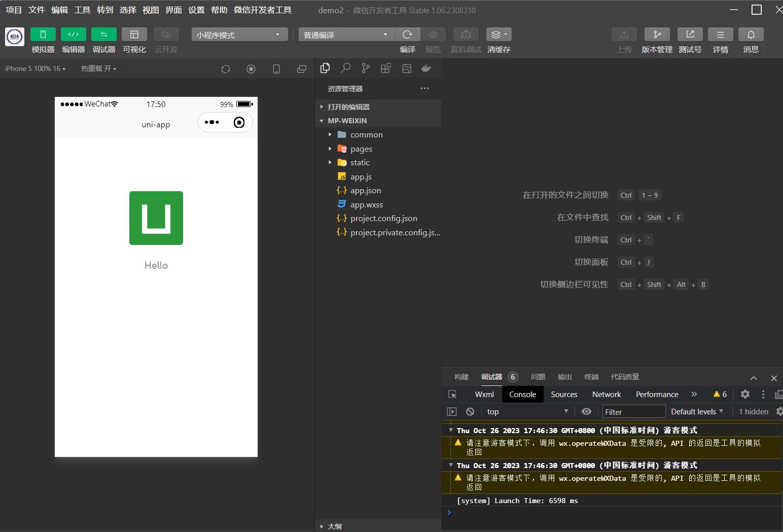Toggle the Visualization (可视化) panel button
This screenshot has width=783, height=532.
pyautogui.click(x=134, y=34)
